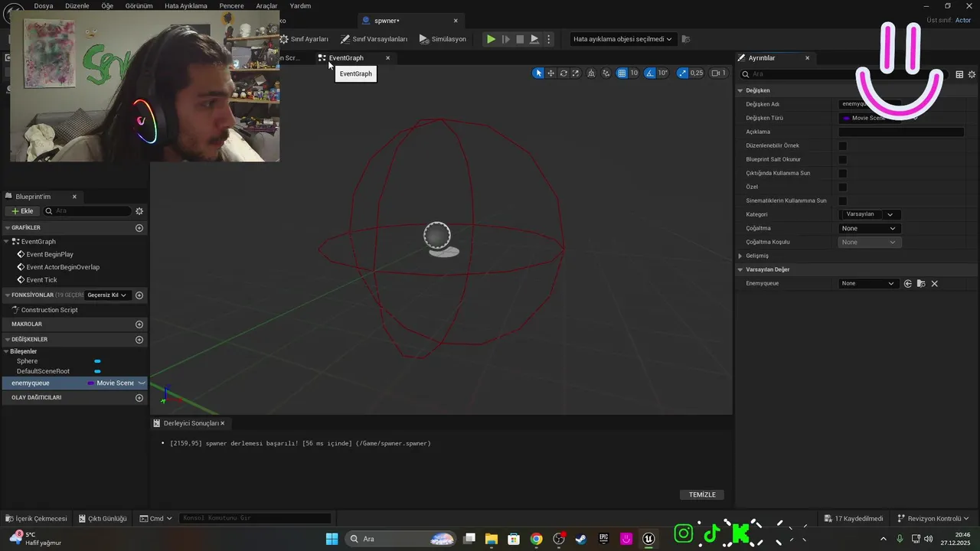Image resolution: width=980 pixels, height=551 pixels.
Task: Open the Düzenle menu
Action: click(77, 5)
